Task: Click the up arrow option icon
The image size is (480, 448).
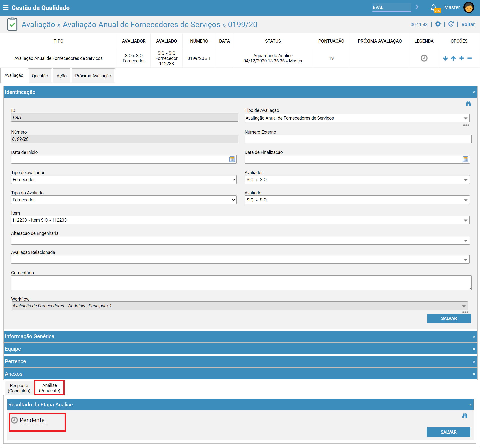Action: (x=453, y=58)
